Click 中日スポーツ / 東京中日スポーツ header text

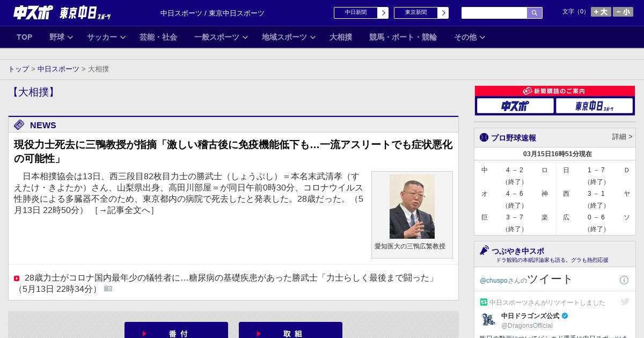pyautogui.click(x=213, y=13)
